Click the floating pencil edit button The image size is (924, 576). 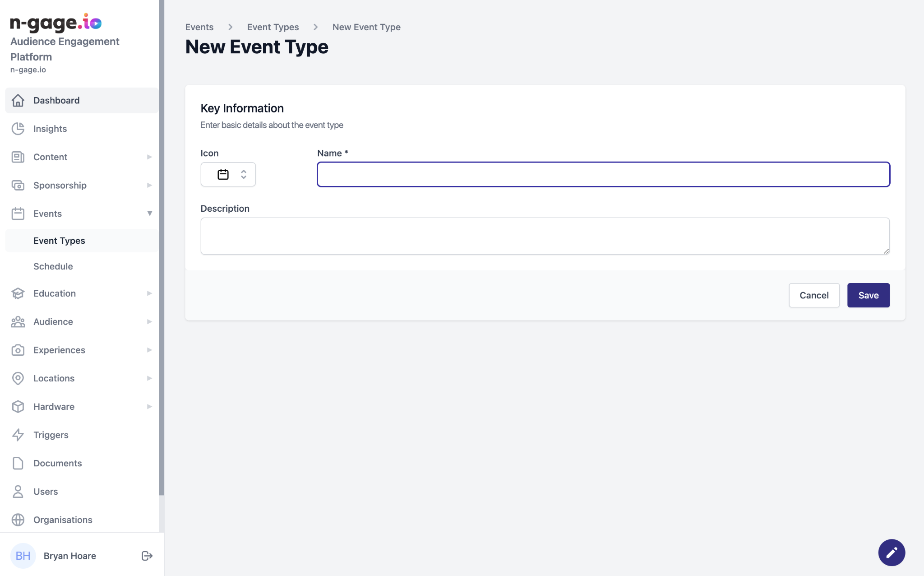pyautogui.click(x=891, y=552)
